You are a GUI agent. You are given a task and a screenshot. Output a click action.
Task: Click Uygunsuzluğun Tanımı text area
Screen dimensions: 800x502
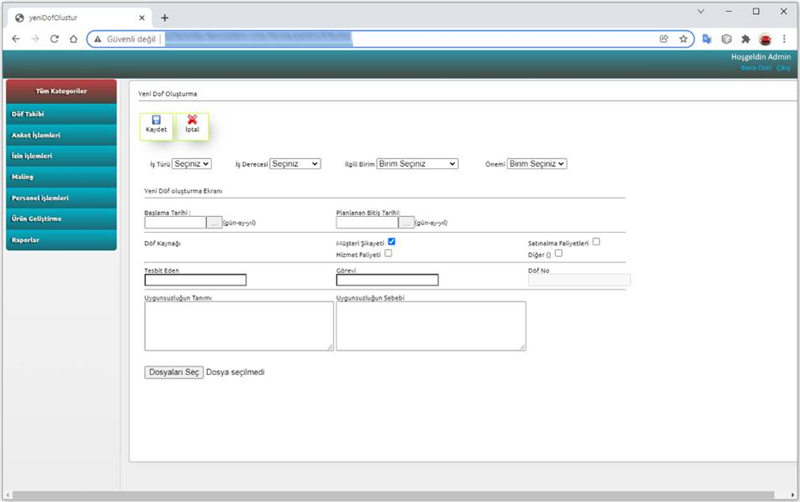(x=239, y=326)
